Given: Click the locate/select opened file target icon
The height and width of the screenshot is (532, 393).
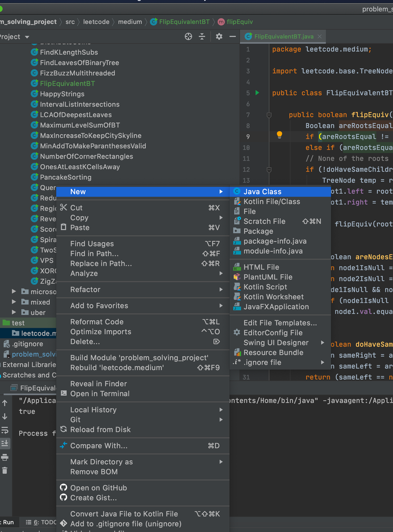Looking at the screenshot, I should 188,37.
